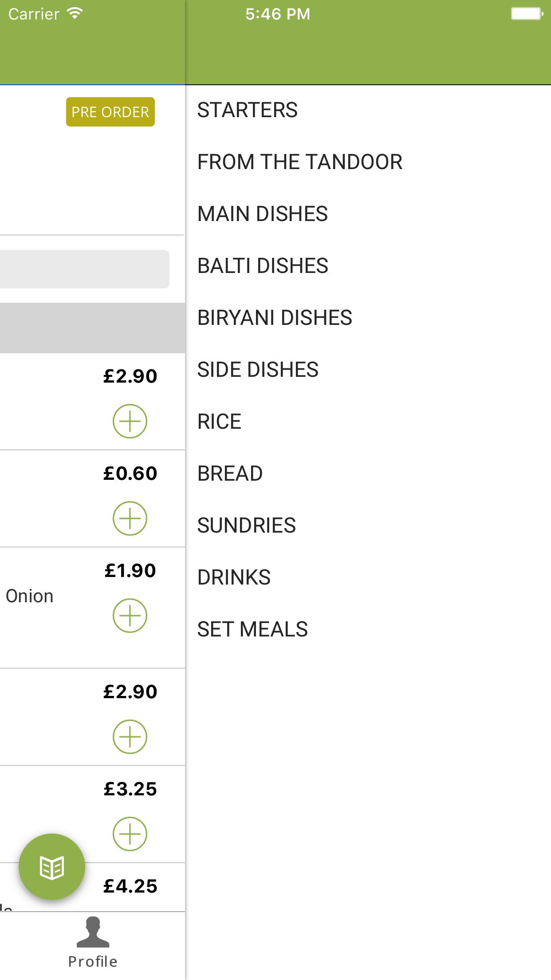Screen dimensions: 551x980
Task: Click the Wi-Fi status icon in status bar
Action: tap(75, 13)
